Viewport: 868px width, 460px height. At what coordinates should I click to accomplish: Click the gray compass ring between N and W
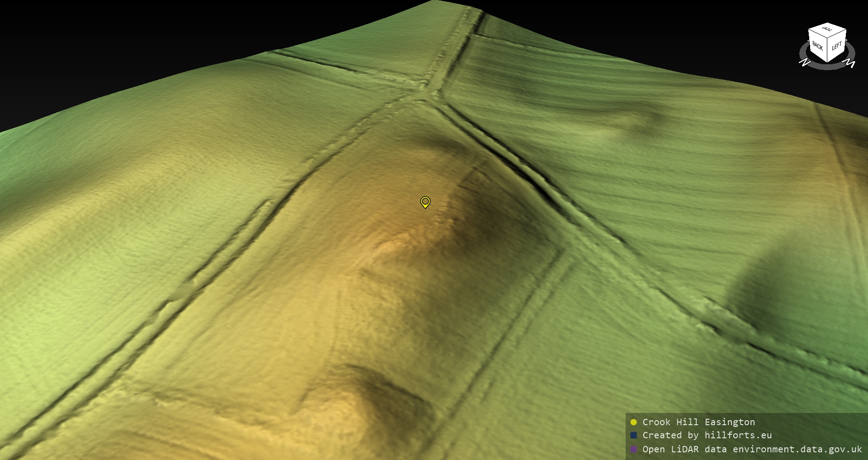coord(827,67)
